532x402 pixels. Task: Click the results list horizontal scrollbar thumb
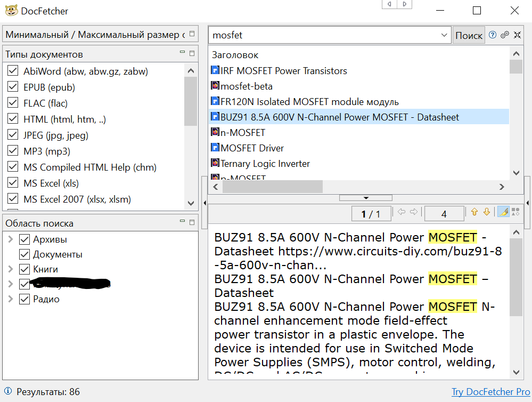click(273, 187)
